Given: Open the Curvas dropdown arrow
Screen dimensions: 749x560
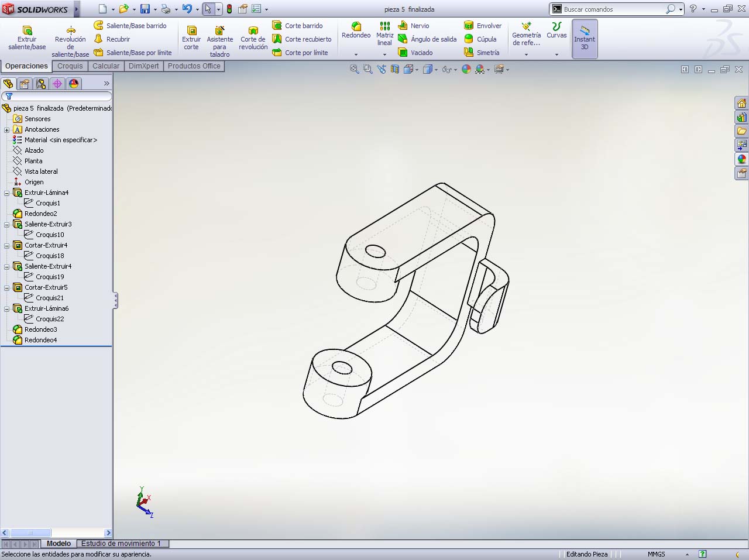Looking at the screenshot, I should [556, 54].
